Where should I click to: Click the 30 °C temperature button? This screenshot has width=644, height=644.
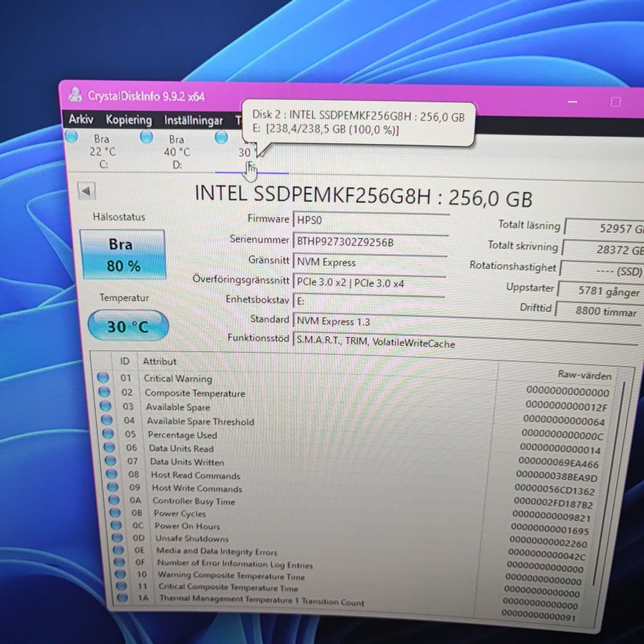coord(128,326)
